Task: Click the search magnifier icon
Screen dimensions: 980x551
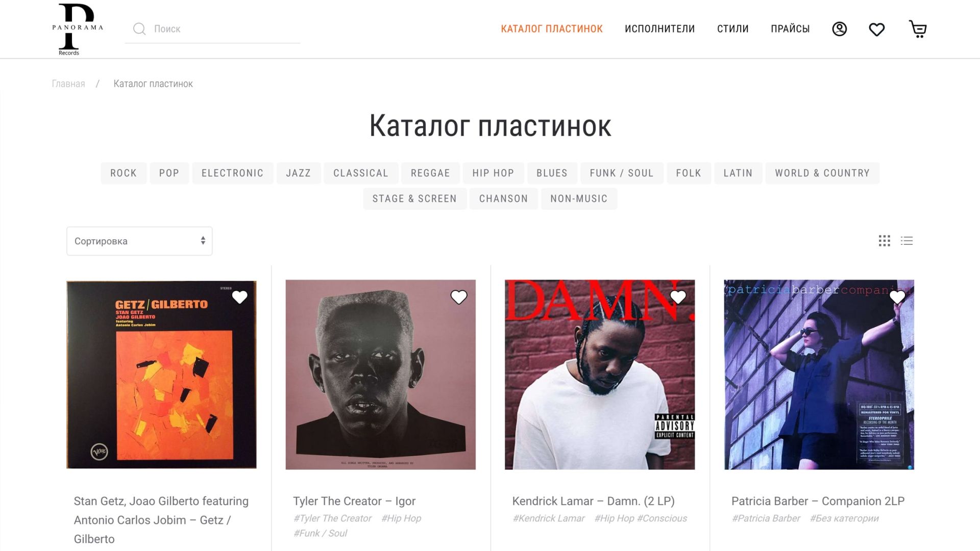Action: click(x=139, y=29)
